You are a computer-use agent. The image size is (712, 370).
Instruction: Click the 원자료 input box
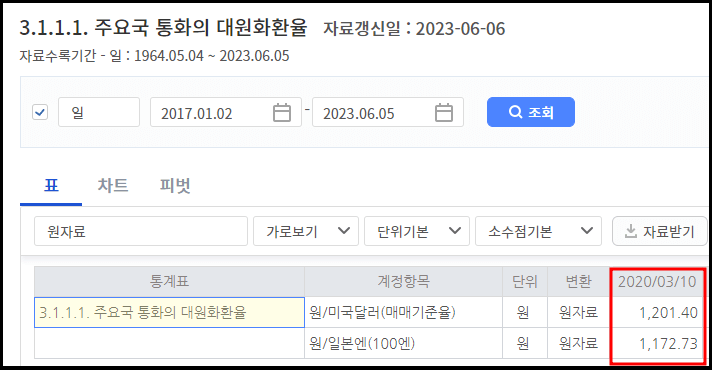click(141, 231)
